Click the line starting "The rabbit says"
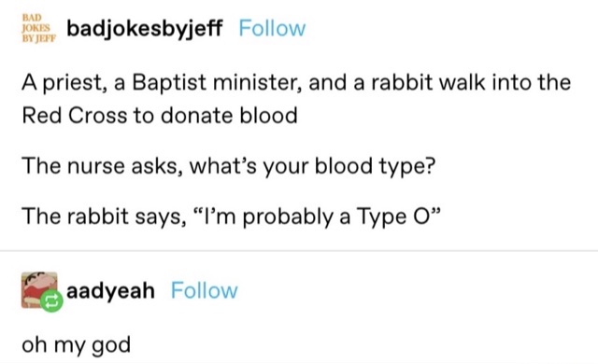This screenshot has height=364, width=598. 232,217
